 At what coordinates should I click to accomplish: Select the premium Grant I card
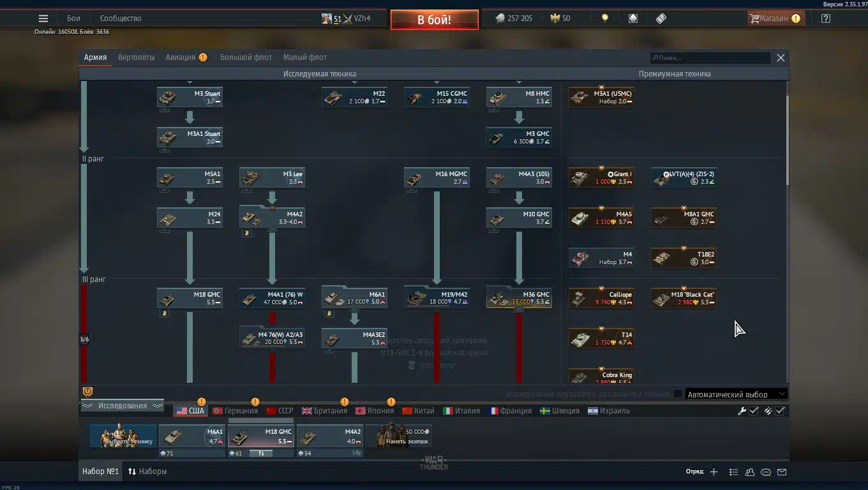[x=601, y=178]
